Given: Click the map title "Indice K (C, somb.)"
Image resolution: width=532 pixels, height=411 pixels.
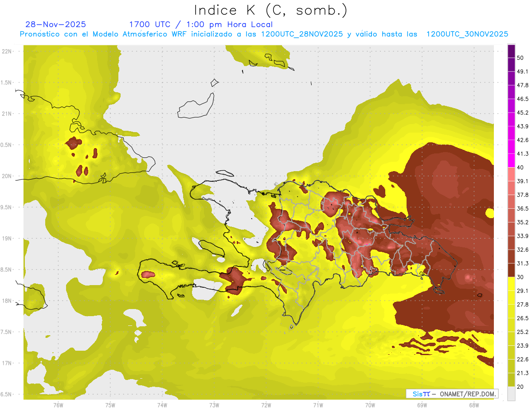Looking at the screenshot, I should [271, 11].
